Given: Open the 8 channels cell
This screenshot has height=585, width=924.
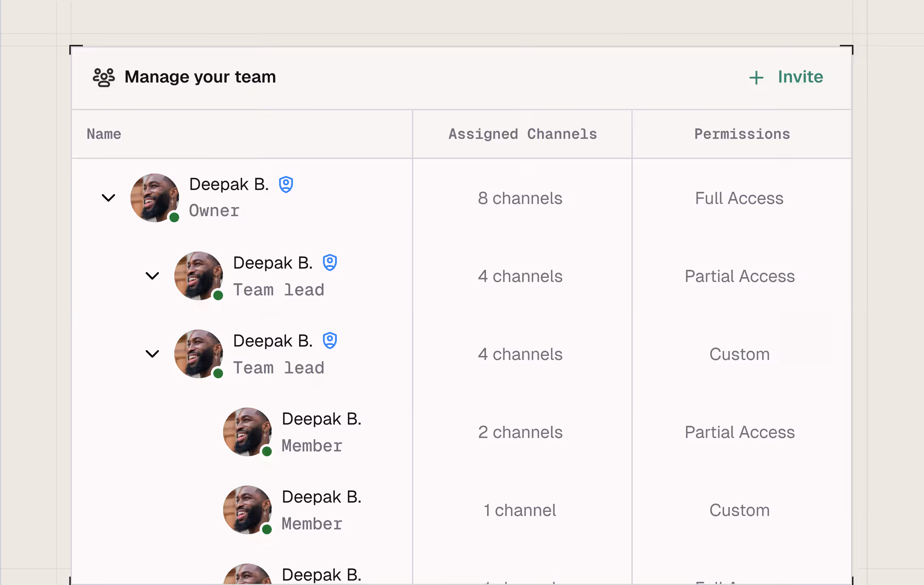Looking at the screenshot, I should [x=520, y=198].
